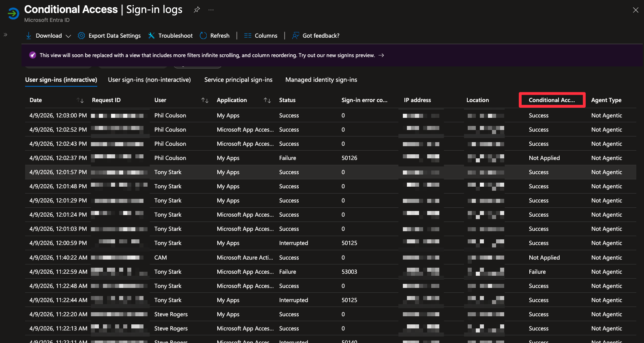Screen dimensions: 644x343
Task: Click the rocket preview banner icon
Action: tap(33, 55)
